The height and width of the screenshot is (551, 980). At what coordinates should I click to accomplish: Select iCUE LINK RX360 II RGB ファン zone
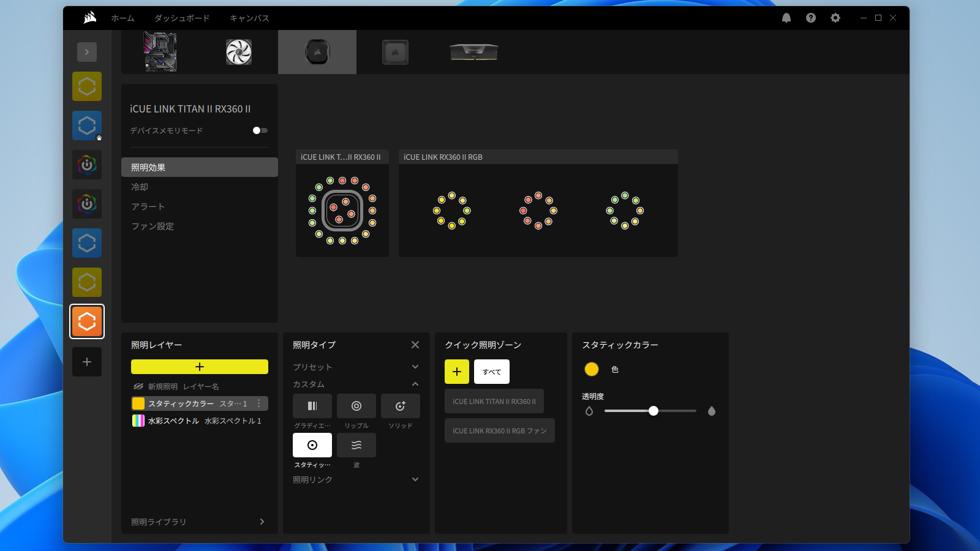coord(500,430)
